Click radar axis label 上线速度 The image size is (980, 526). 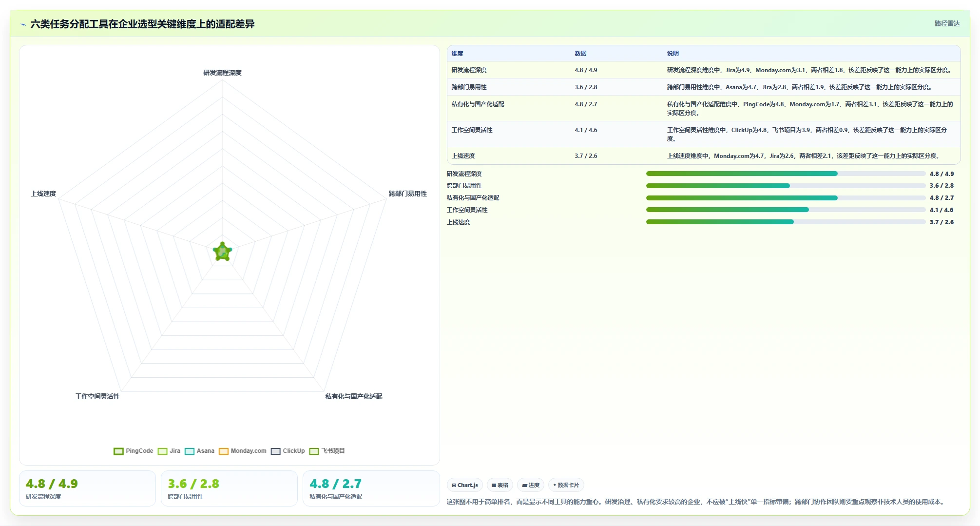pos(43,194)
